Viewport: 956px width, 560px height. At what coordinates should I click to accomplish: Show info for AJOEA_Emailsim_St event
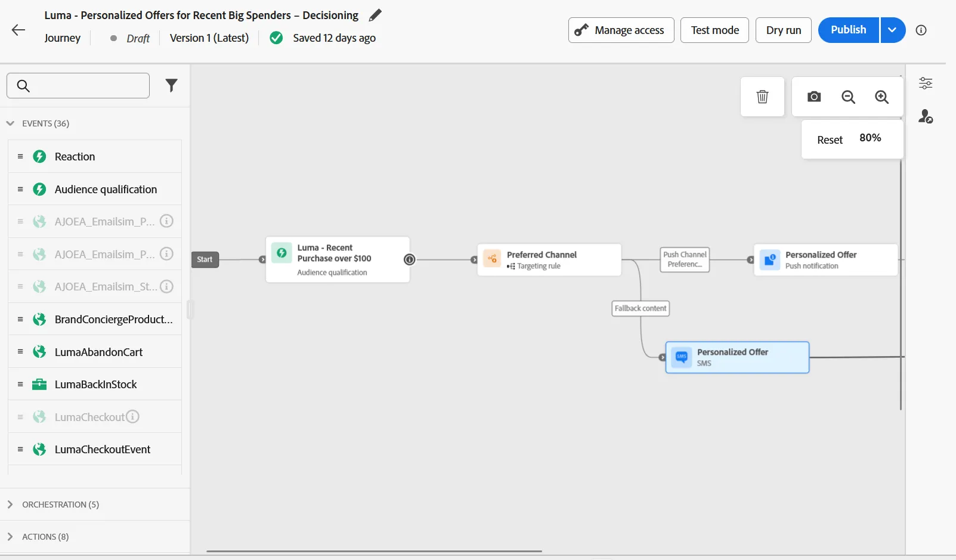tap(167, 286)
